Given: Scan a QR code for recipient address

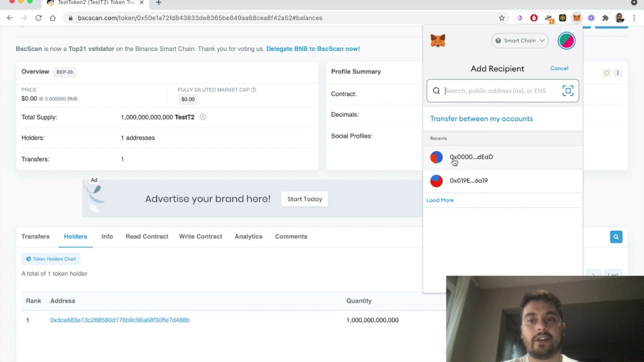Looking at the screenshot, I should pos(568,90).
